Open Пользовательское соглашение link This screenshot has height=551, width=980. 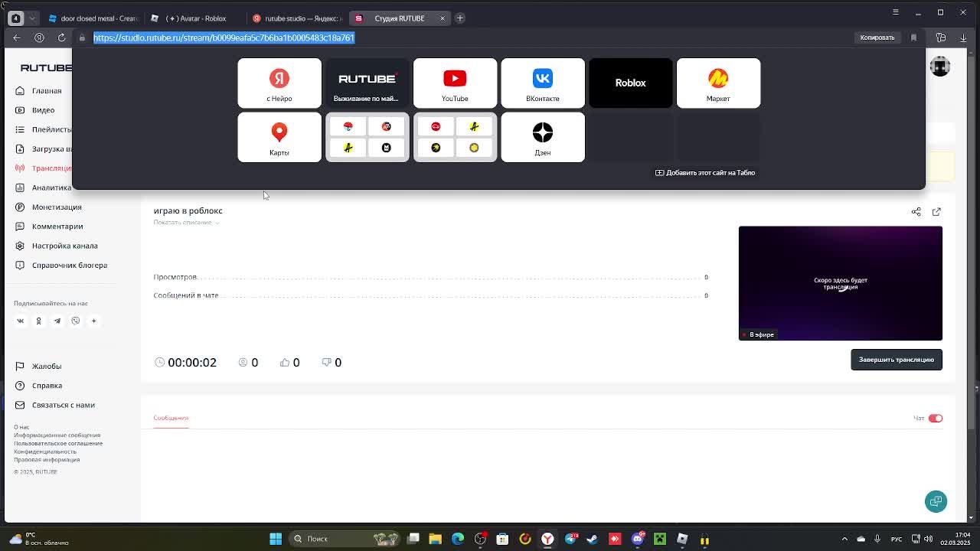(x=58, y=443)
